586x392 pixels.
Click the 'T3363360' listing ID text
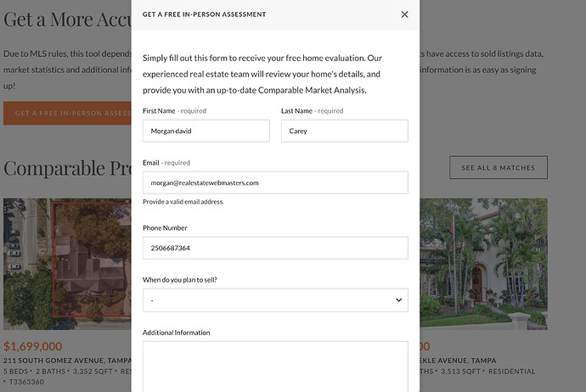(26, 382)
